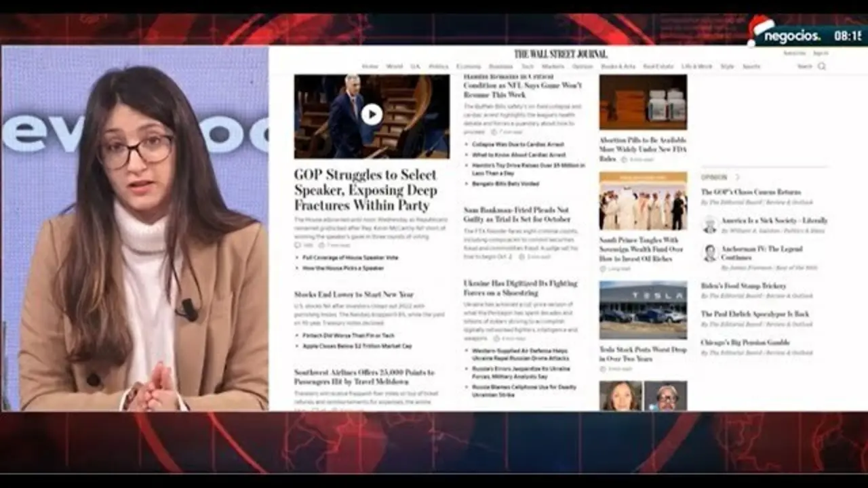Play the GOP Speaker video
The height and width of the screenshot is (488, 868).
point(371,115)
